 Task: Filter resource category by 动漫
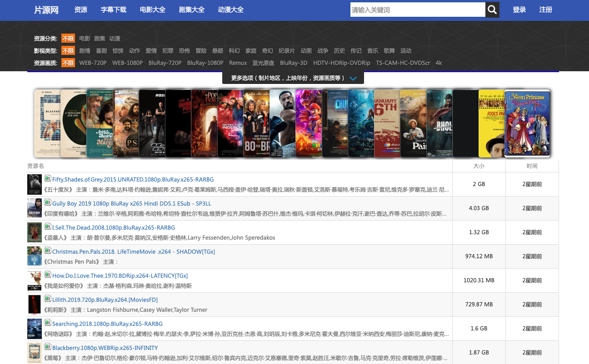(115, 39)
